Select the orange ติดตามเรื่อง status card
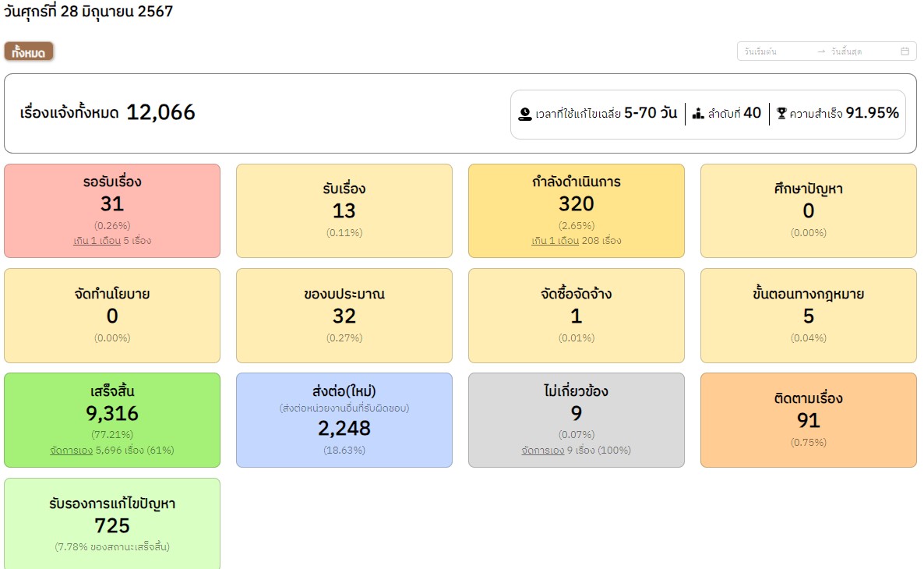Image resolution: width=924 pixels, height=569 pixels. pyautogui.click(x=808, y=419)
